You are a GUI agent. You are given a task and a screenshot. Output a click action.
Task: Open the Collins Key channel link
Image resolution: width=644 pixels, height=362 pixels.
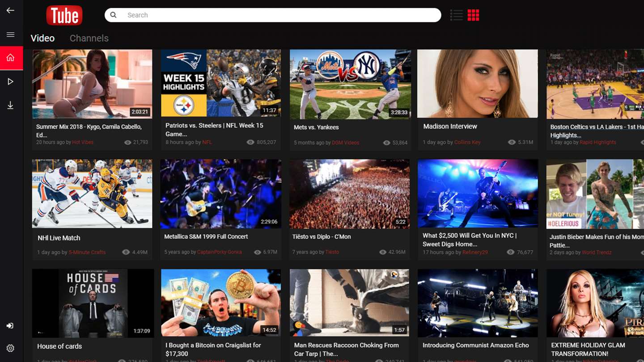point(467,142)
